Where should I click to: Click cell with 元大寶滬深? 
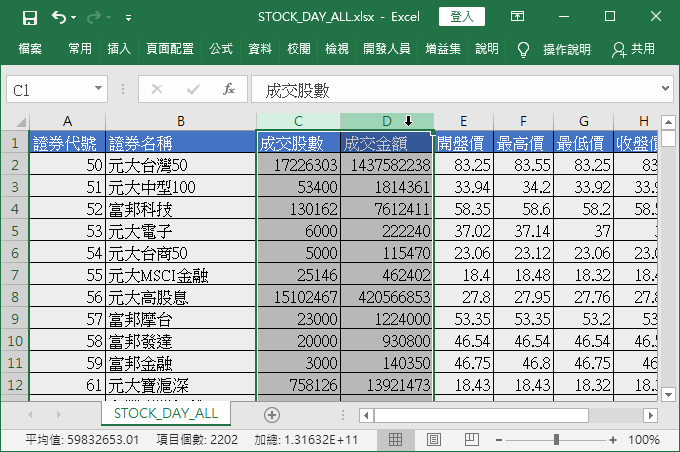point(181,384)
